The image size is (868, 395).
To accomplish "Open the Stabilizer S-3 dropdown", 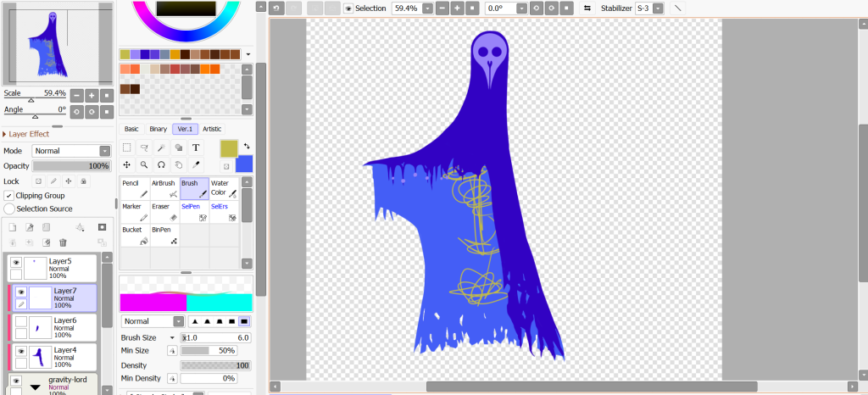I will click(658, 8).
